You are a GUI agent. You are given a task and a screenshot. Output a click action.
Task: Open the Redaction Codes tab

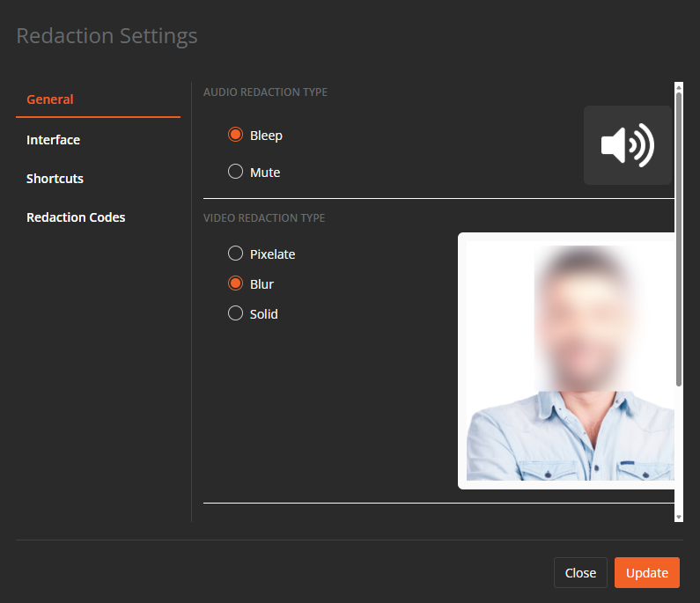[76, 217]
